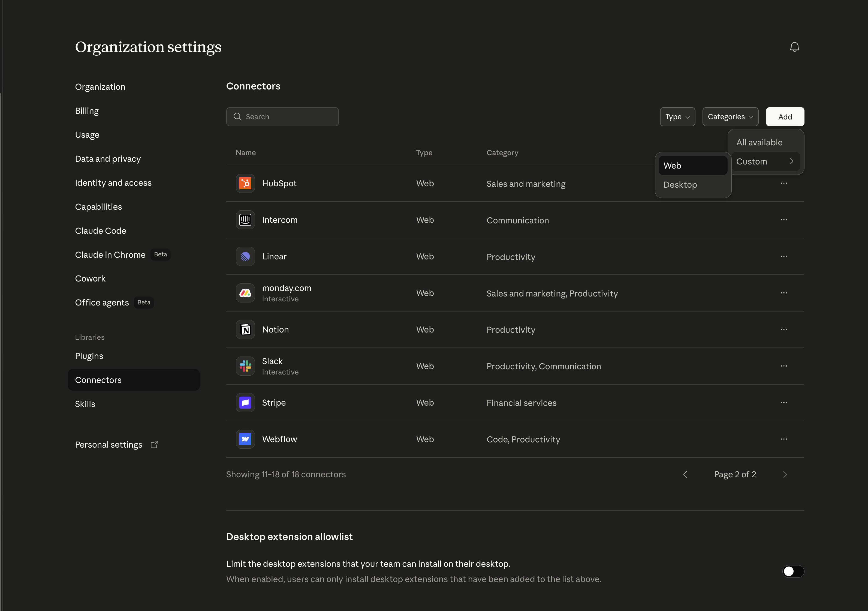868x611 pixels.
Task: Open the Skills library page
Action: pos(85,404)
